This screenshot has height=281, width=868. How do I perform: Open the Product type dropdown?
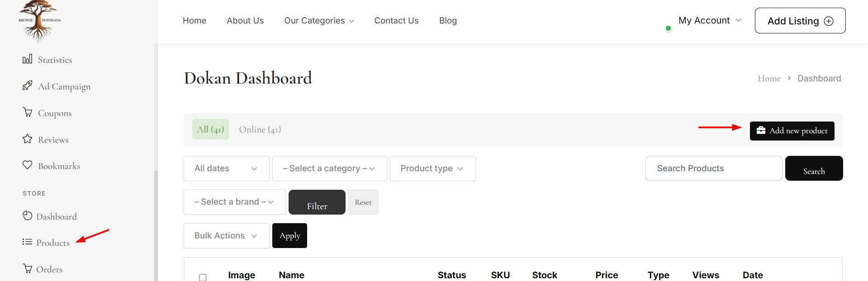tap(432, 169)
